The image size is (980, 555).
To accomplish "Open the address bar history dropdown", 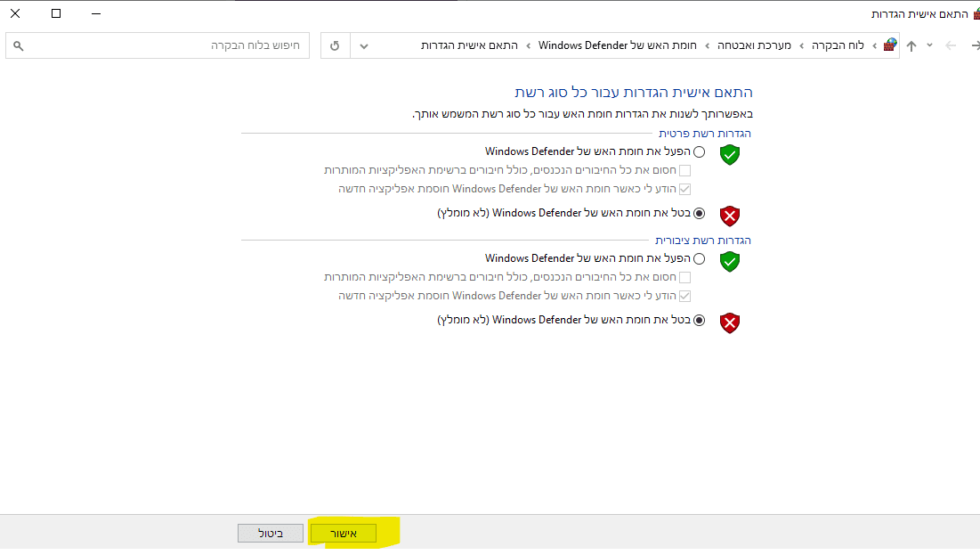I will 364,45.
